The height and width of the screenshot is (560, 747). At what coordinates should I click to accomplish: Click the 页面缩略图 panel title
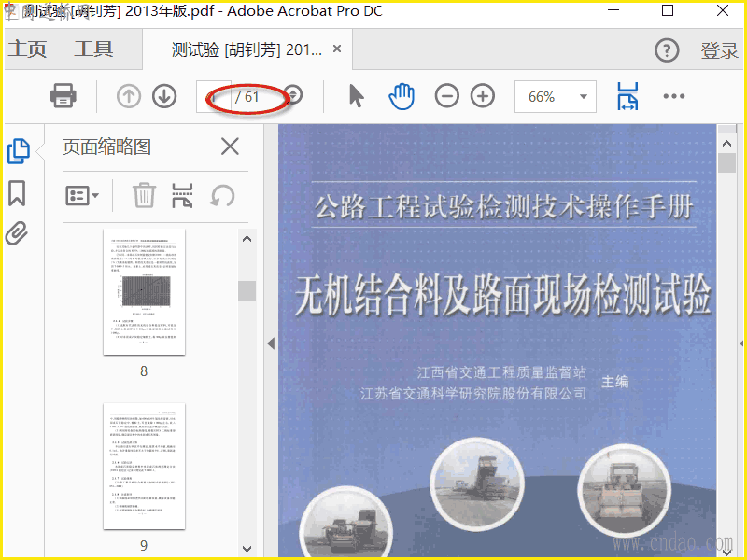point(106,147)
